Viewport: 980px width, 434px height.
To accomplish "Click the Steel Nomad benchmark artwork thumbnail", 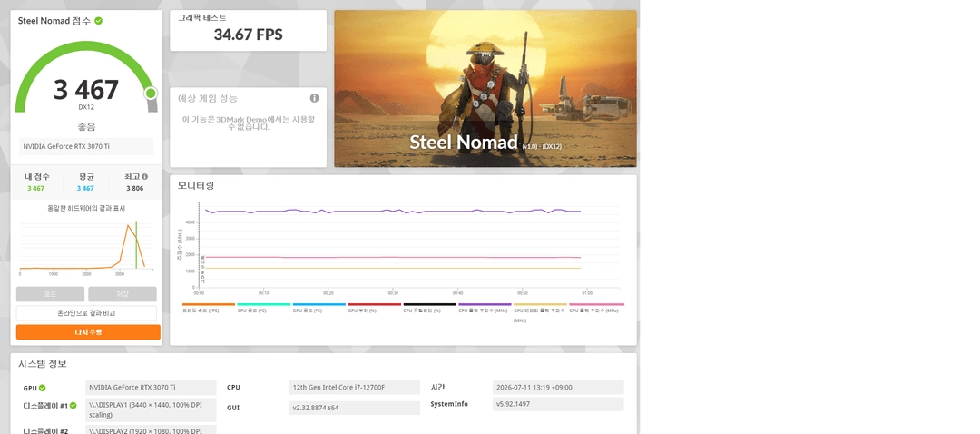I will coord(485,89).
